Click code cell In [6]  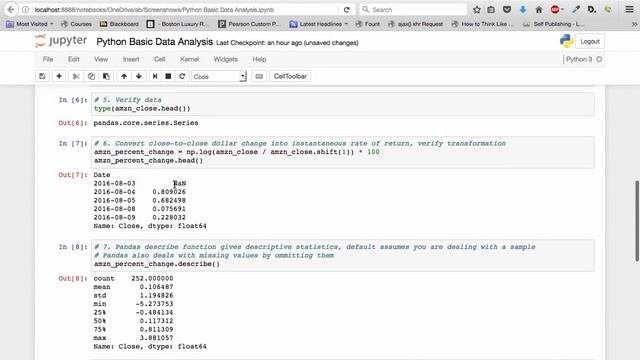tap(343, 104)
